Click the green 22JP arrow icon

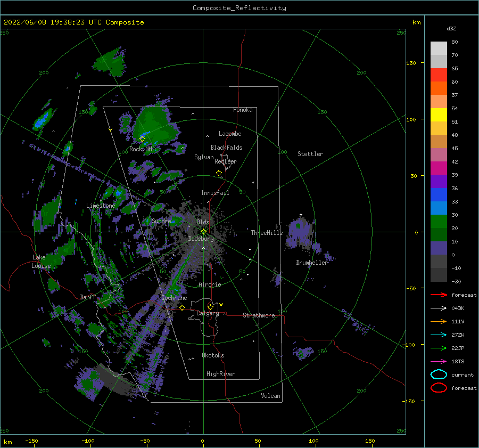coord(439,348)
